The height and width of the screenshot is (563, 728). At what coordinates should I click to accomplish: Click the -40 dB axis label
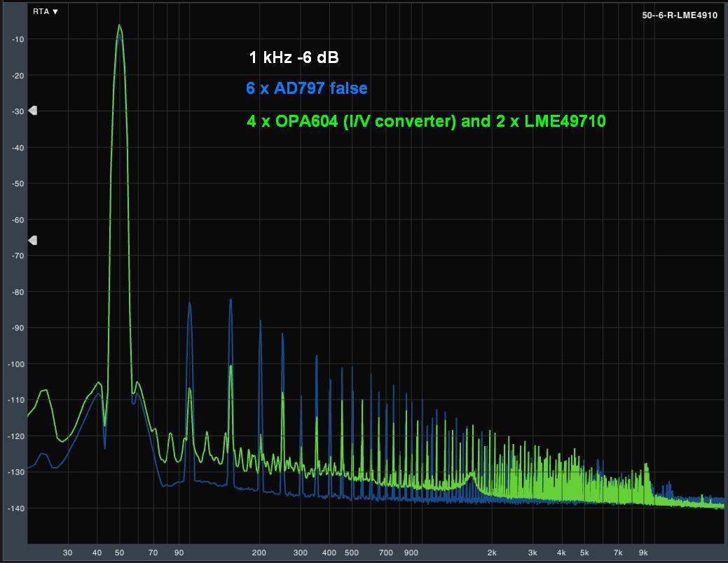(x=18, y=148)
